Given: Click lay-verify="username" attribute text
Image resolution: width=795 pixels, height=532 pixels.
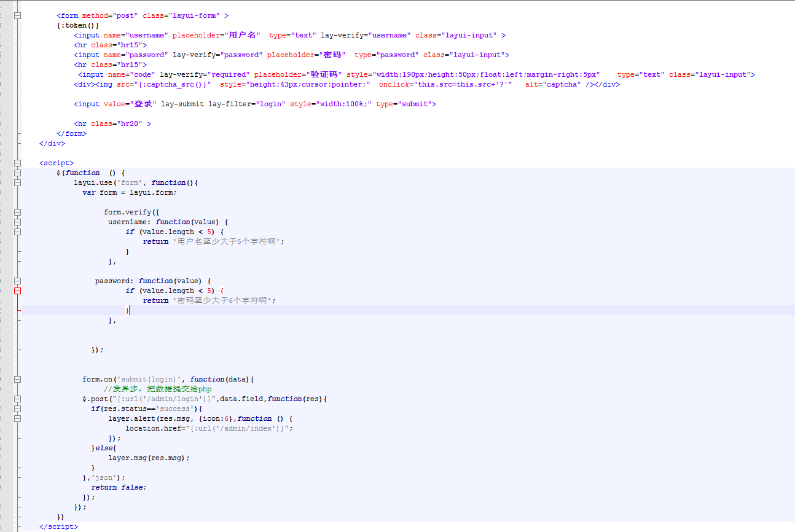Looking at the screenshot, I should coord(366,35).
